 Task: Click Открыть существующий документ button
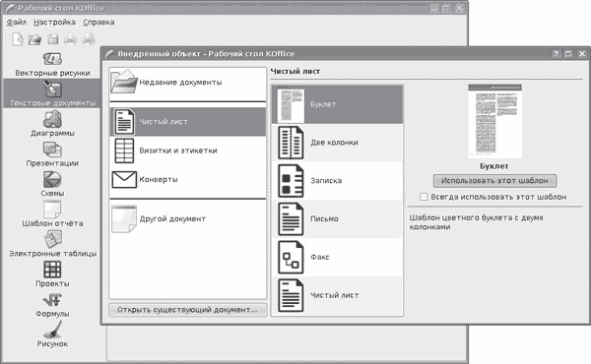(187, 310)
